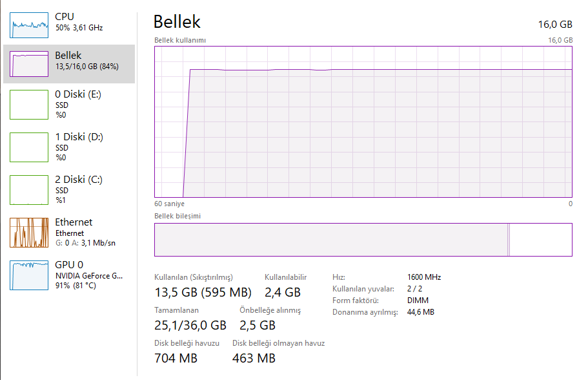Click the GPU 0 usage mini graph
The width and height of the screenshot is (588, 380).
click(29, 275)
